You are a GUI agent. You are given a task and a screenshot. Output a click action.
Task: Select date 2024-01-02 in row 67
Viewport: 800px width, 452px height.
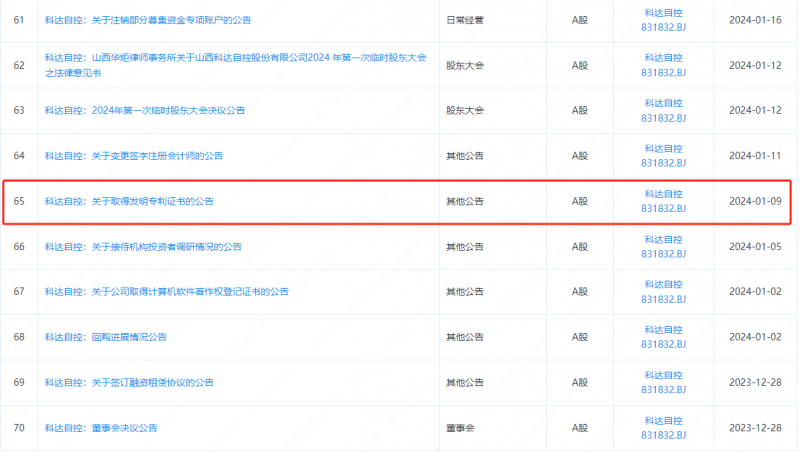[x=755, y=291]
